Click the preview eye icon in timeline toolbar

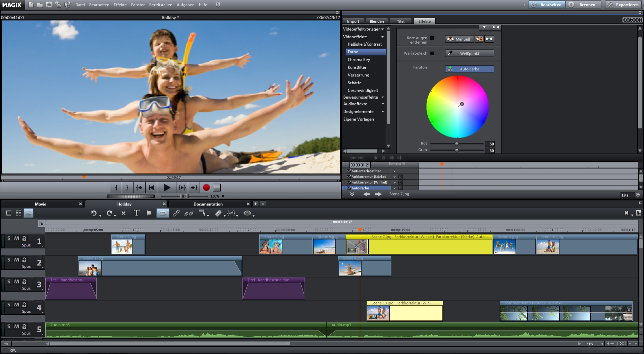(x=247, y=213)
